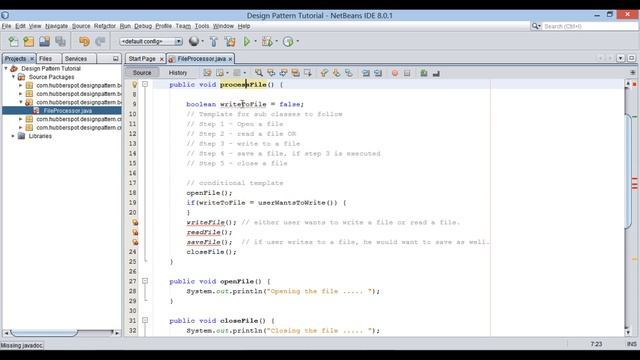The image size is (640, 360).
Task: Click the Open Project toolbar icon
Action: (x=44, y=41)
